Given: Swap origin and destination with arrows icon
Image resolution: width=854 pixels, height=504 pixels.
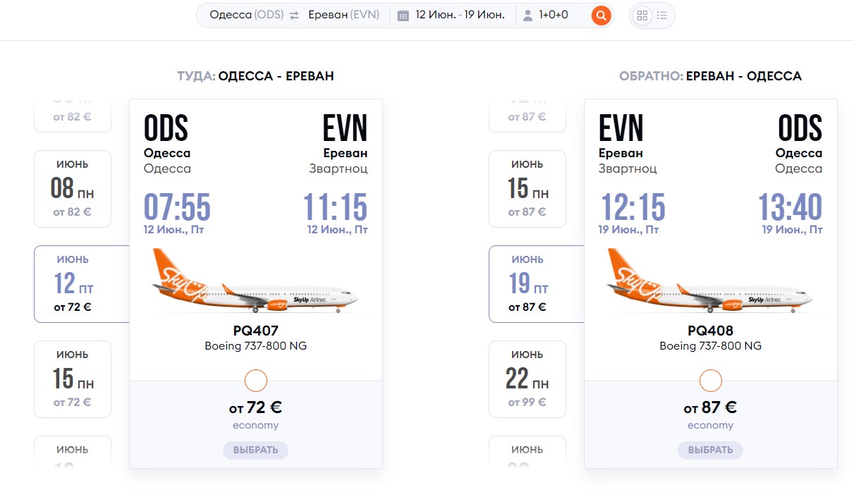Looking at the screenshot, I should [x=294, y=16].
